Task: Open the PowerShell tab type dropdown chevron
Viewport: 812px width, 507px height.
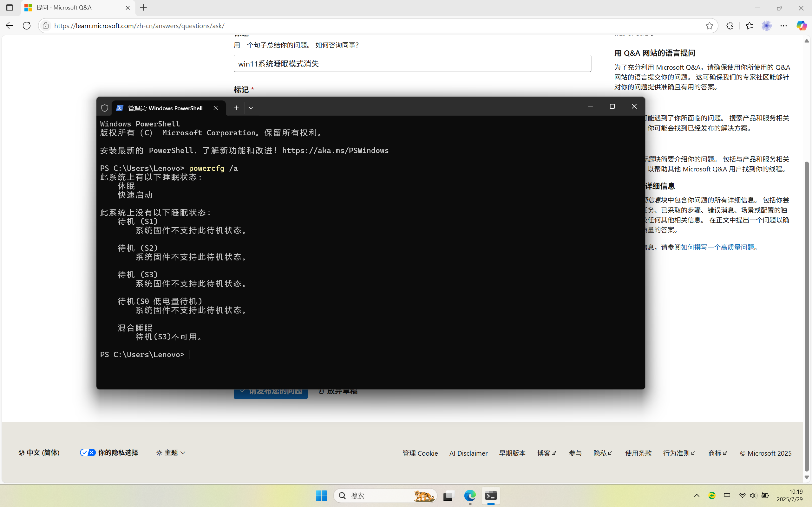Action: tap(251, 108)
